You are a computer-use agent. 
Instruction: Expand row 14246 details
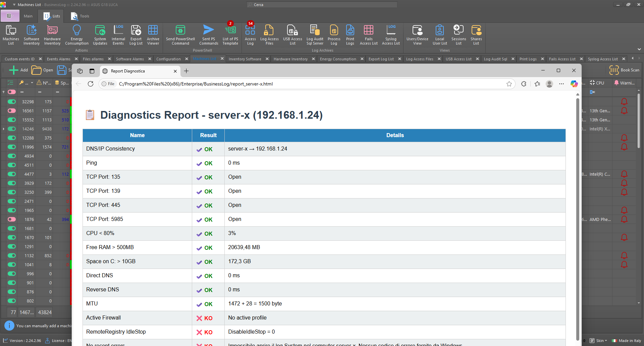[x=4, y=129]
